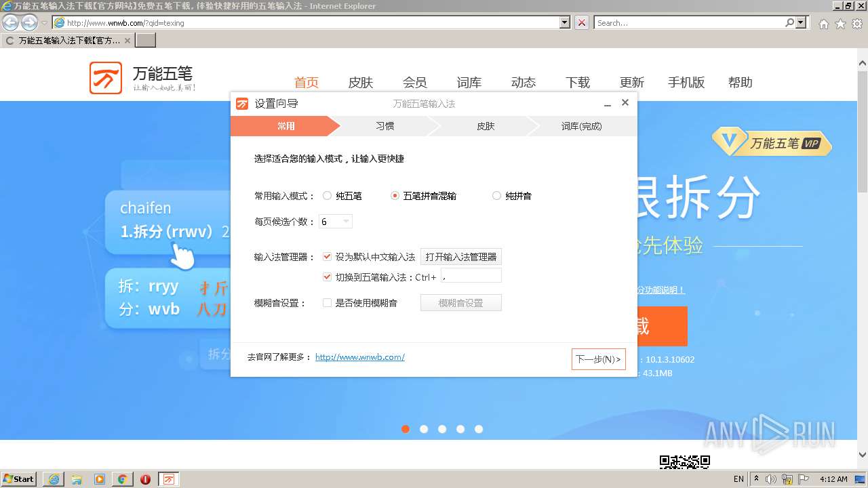Click the 万能五笔 VIP badge

coord(772,142)
